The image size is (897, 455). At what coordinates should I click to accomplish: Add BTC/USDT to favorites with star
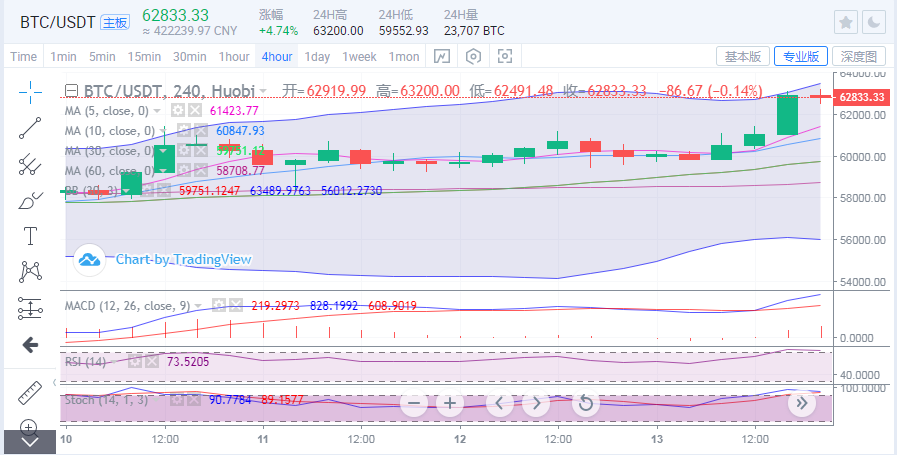coord(846,22)
